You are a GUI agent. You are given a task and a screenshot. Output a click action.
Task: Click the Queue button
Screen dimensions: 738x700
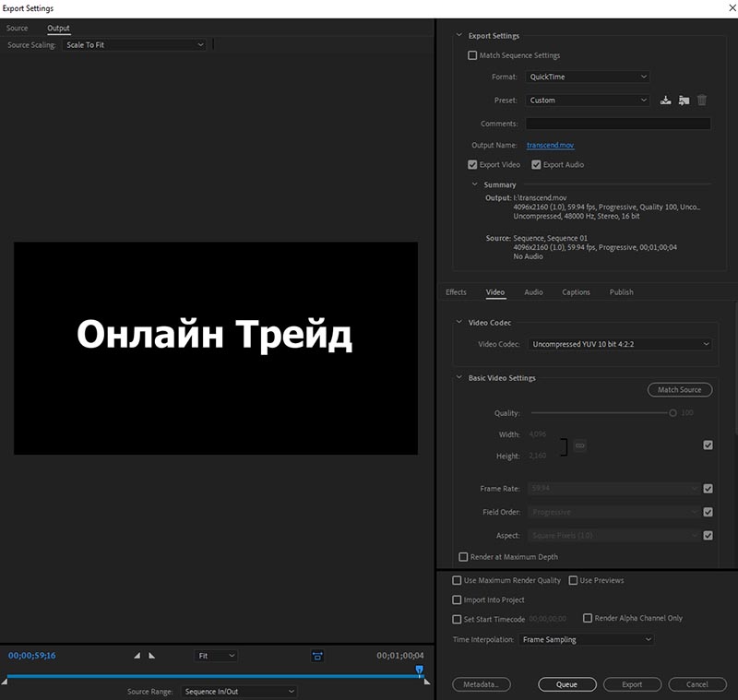pos(567,684)
